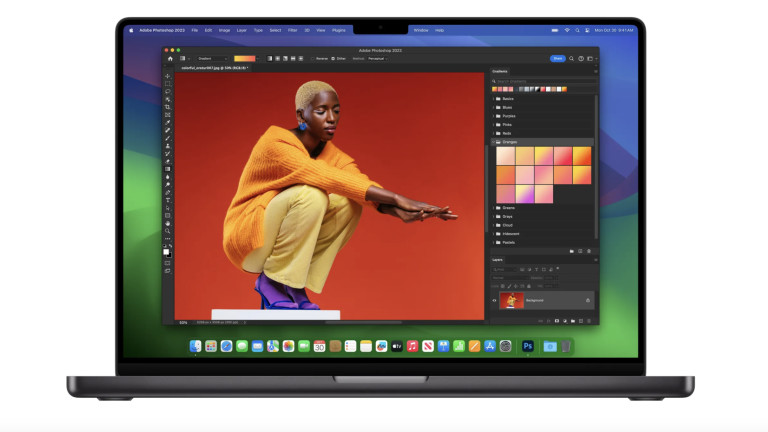The height and width of the screenshot is (432, 768).
Task: Open the Perceptual method dropdown
Action: 378,58
